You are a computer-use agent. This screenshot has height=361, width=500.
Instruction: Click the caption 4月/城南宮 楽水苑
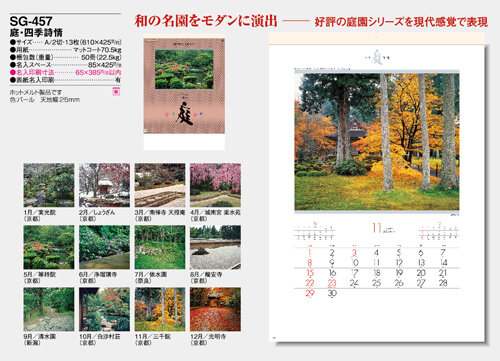pos(215,212)
